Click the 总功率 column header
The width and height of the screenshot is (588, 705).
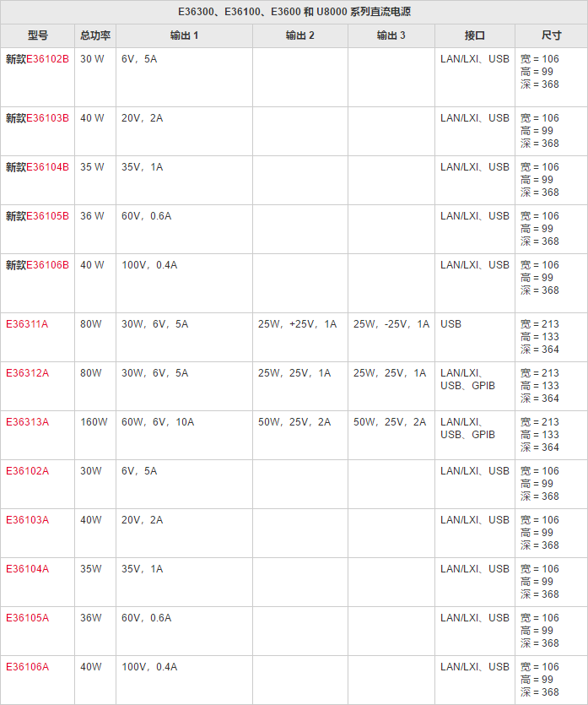pos(95,35)
